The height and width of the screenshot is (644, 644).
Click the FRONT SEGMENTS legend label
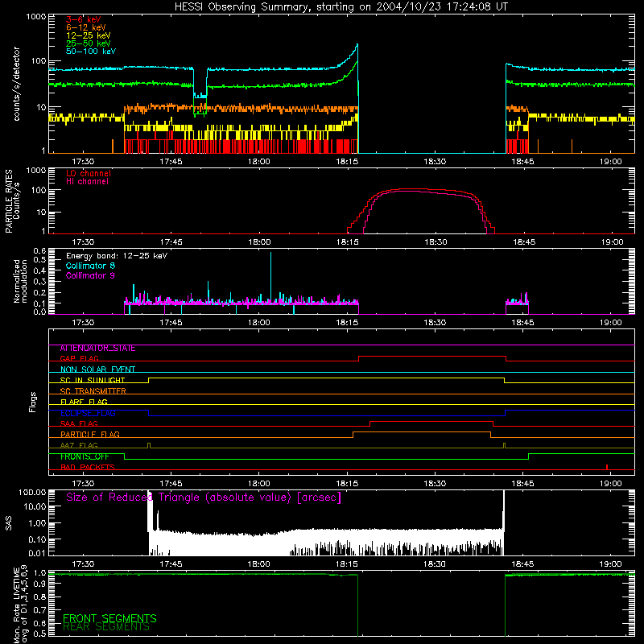pyautogui.click(x=109, y=618)
